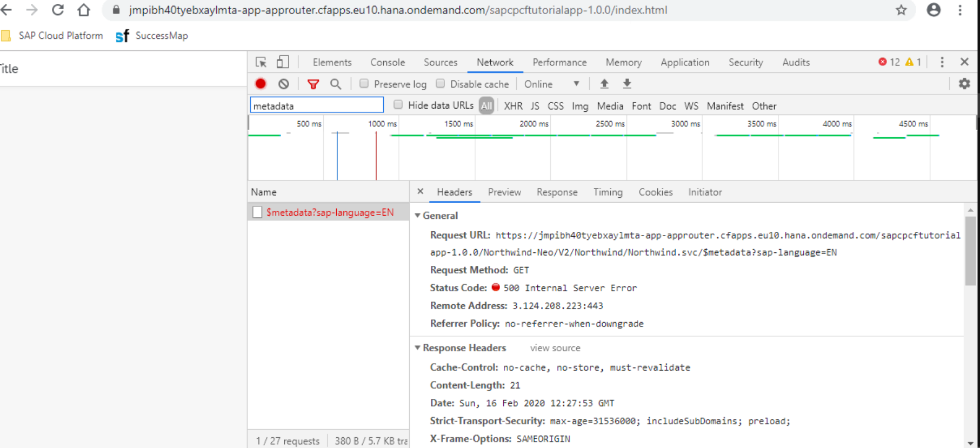Image resolution: width=980 pixels, height=448 pixels.
Task: Select the Headers tab
Action: [455, 192]
